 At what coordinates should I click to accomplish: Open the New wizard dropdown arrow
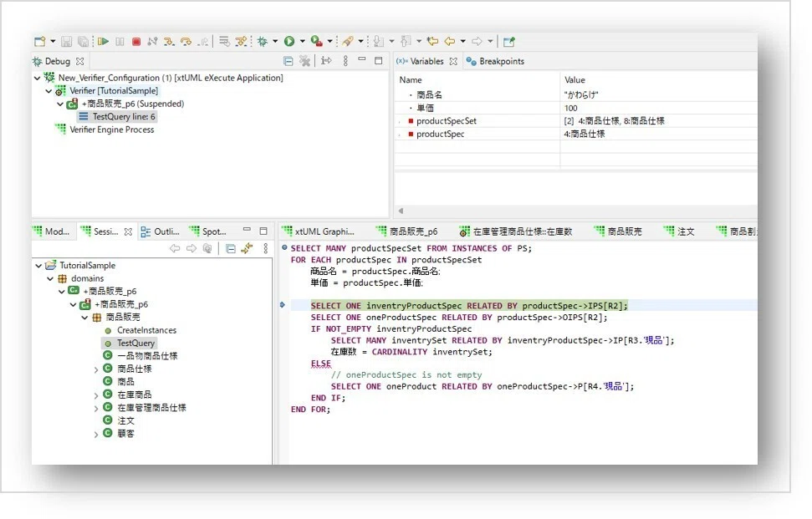point(53,42)
